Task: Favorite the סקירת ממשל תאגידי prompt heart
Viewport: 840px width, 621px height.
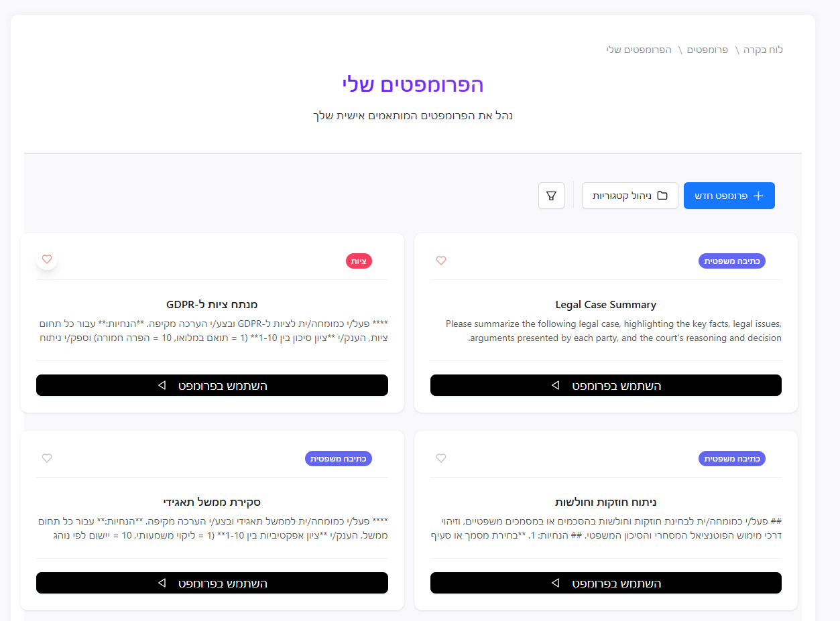Action: click(x=47, y=458)
